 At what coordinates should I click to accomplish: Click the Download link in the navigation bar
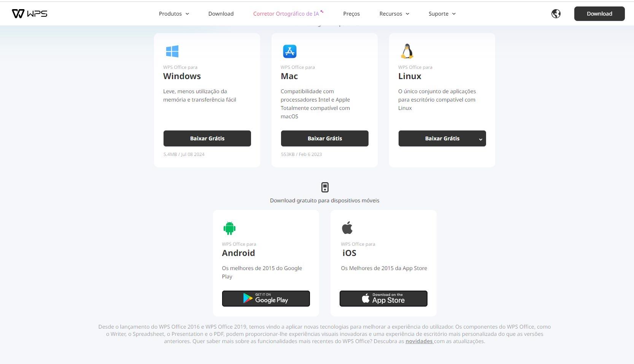click(x=221, y=13)
